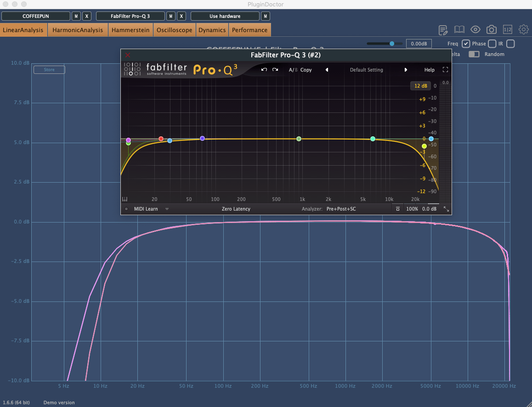Click the full-screen resize icon in Pro-Q 3
The width and height of the screenshot is (532, 407).
pos(445,69)
